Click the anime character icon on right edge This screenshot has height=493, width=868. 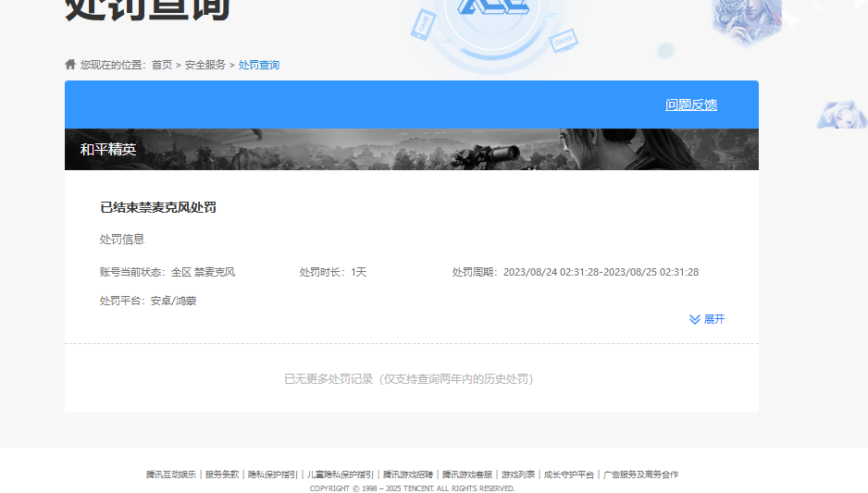click(843, 114)
